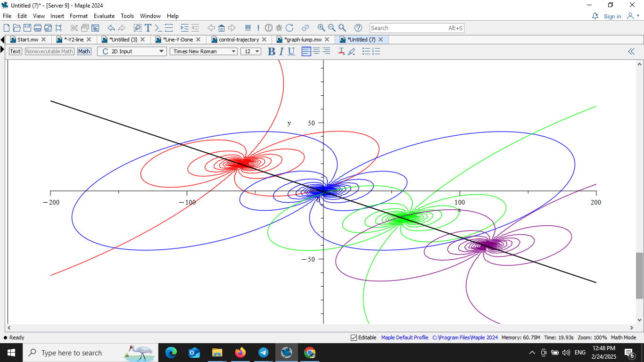Save the worksheet
Viewport: 644px width, 362px height.
(27, 28)
